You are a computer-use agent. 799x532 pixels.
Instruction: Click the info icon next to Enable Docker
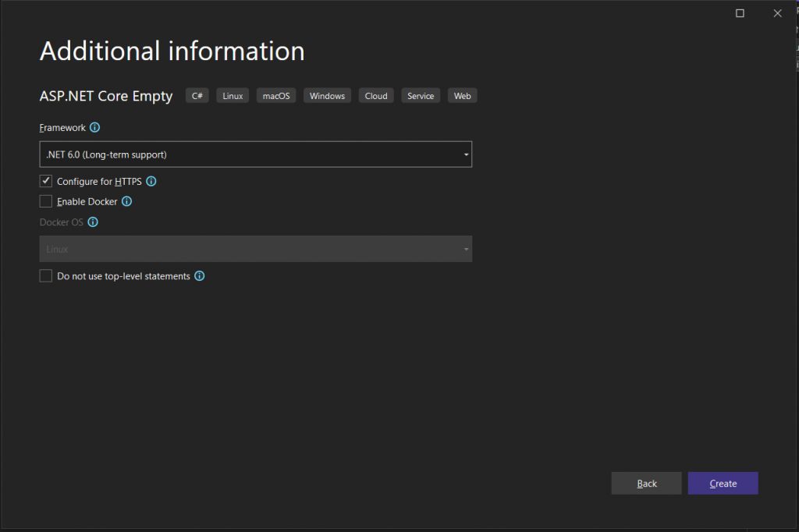(x=127, y=201)
